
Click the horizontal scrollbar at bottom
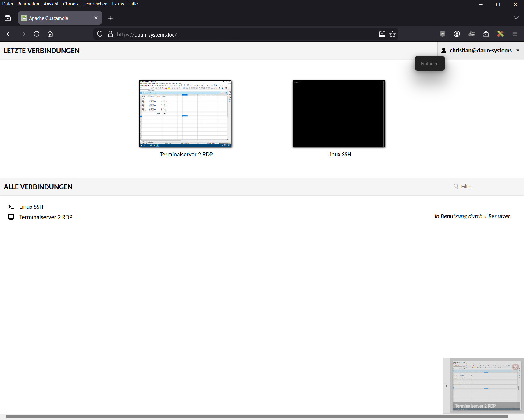point(256,417)
